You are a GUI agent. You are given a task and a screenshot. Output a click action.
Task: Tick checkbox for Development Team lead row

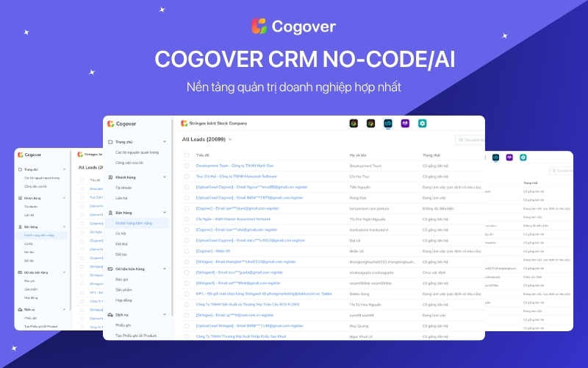click(x=186, y=166)
